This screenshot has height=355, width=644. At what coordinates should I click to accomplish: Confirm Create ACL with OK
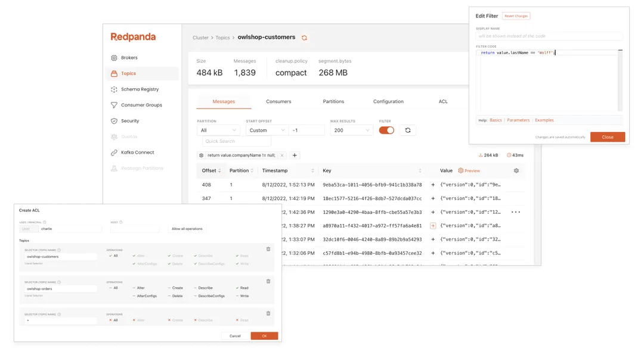[265, 336]
